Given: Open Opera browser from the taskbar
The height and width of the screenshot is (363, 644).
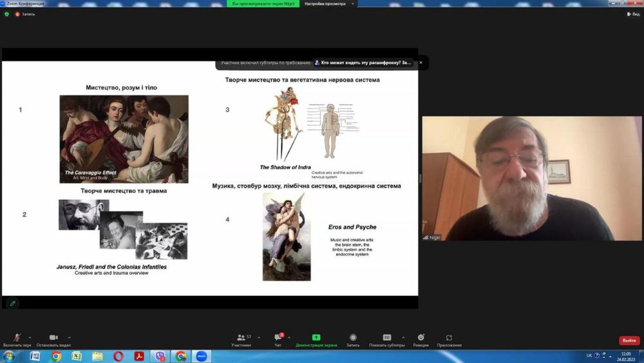Looking at the screenshot, I should pyautogui.click(x=118, y=356).
